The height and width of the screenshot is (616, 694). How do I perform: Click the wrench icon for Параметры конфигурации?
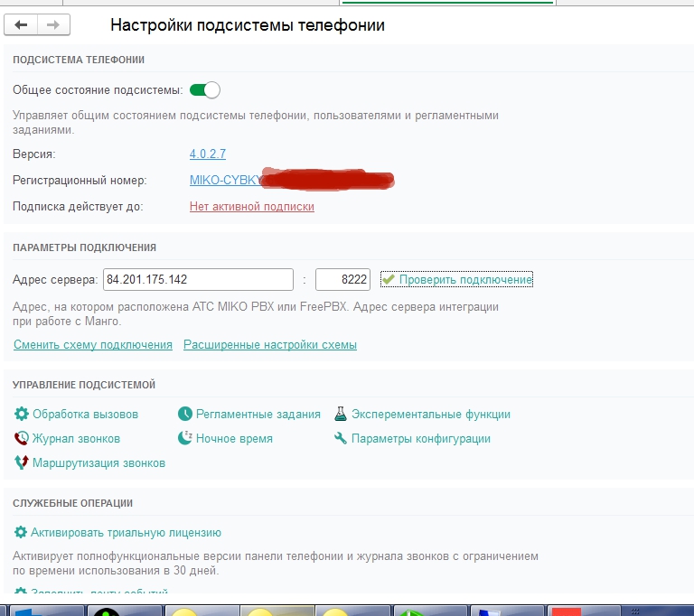pyautogui.click(x=341, y=439)
